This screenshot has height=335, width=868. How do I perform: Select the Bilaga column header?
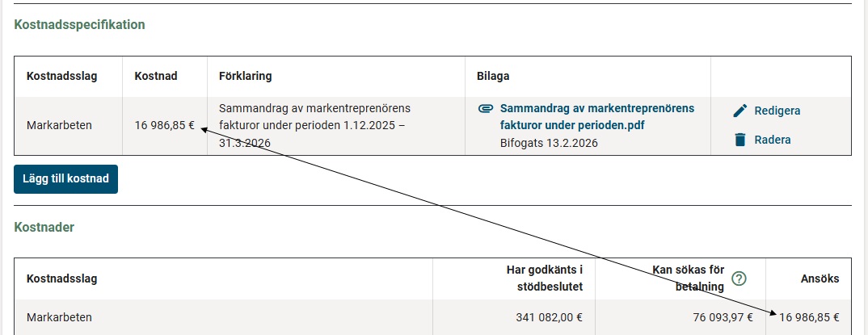pos(493,76)
